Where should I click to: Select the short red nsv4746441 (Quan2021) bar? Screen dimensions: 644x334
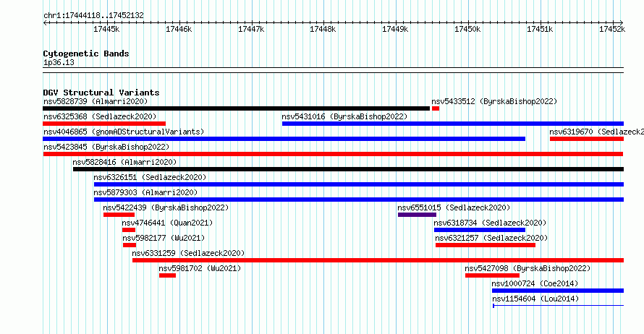pos(129,230)
